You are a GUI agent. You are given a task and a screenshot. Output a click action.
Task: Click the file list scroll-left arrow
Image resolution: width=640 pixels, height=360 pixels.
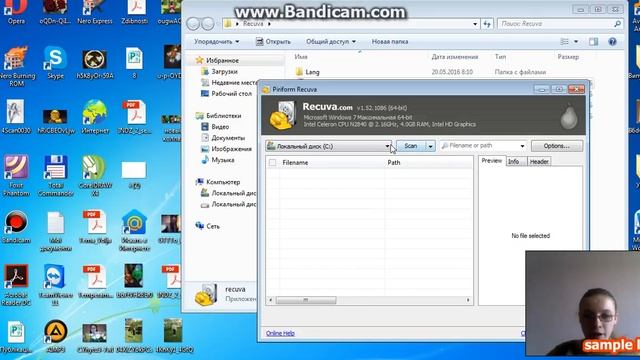click(x=270, y=300)
